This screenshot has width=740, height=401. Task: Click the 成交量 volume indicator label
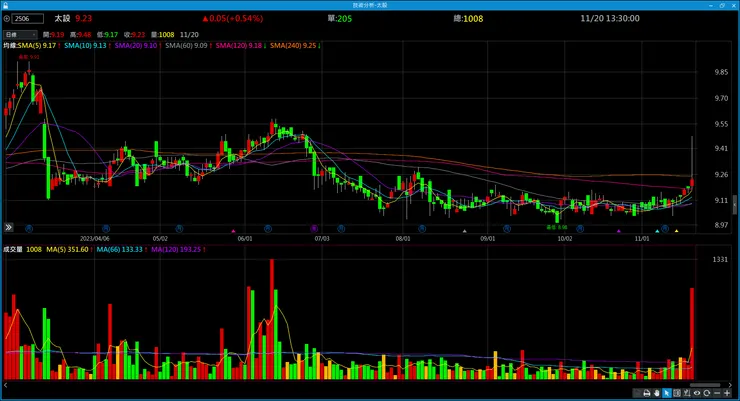tap(13, 249)
